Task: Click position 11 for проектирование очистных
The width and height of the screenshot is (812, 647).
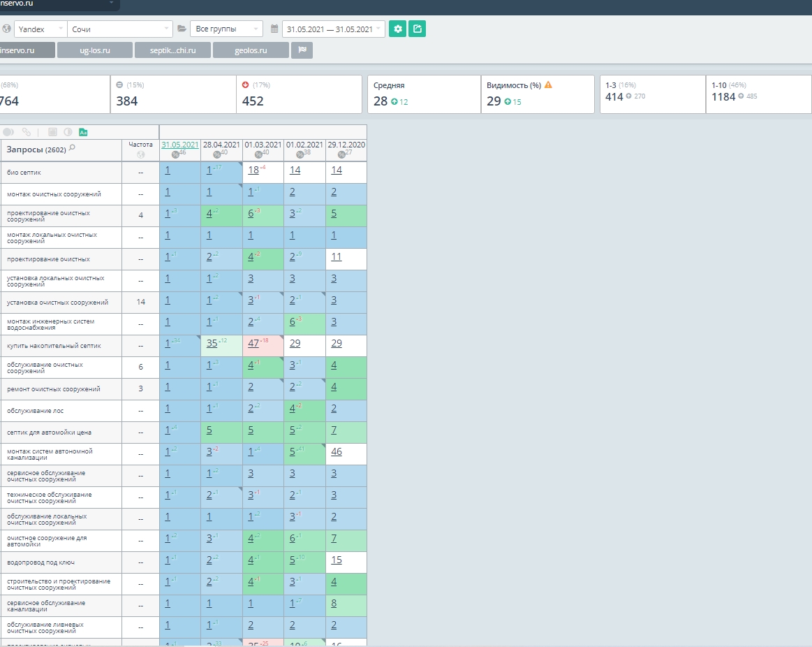Action: click(337, 256)
